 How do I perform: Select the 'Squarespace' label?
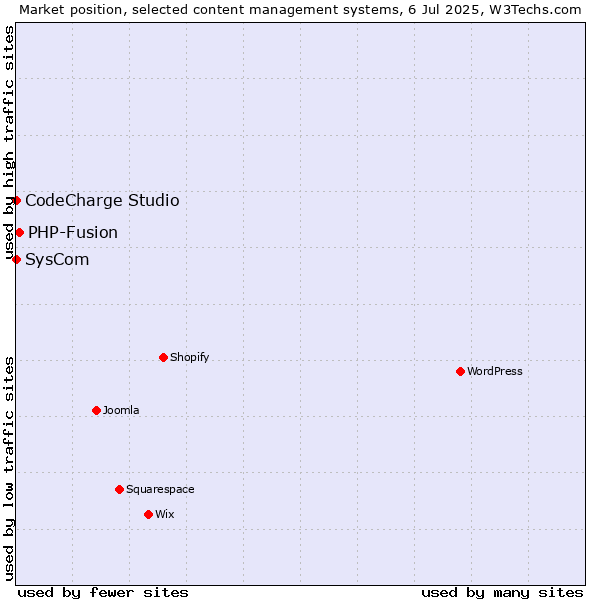pos(160,489)
